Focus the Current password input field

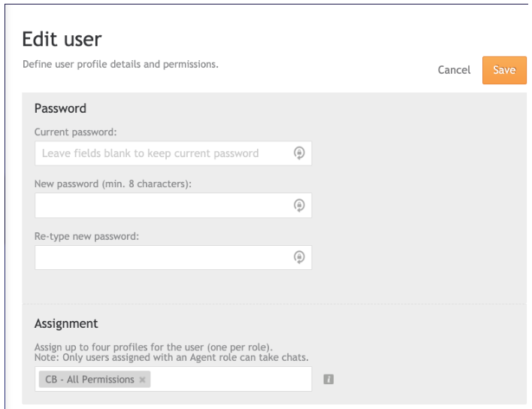(173, 153)
